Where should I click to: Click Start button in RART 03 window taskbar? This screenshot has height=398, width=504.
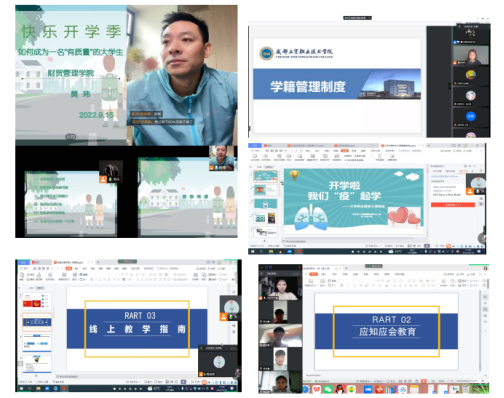click(x=21, y=388)
